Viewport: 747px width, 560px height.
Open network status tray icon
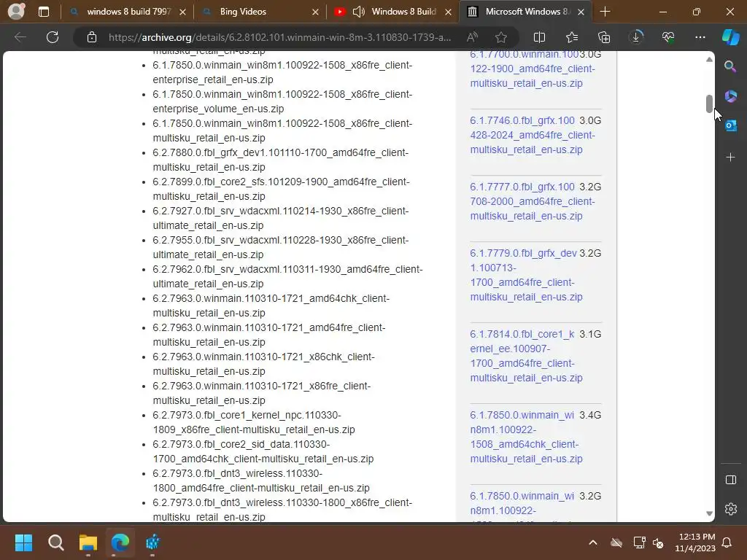(x=639, y=542)
